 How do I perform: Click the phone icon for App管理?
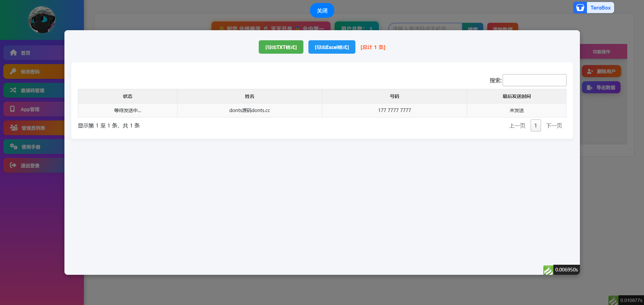coord(12,109)
